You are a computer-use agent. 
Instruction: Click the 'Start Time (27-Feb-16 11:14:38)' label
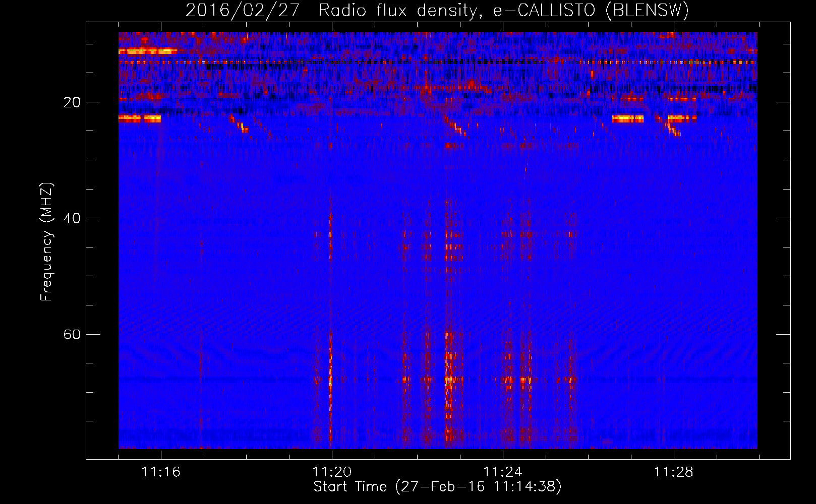[x=438, y=487]
